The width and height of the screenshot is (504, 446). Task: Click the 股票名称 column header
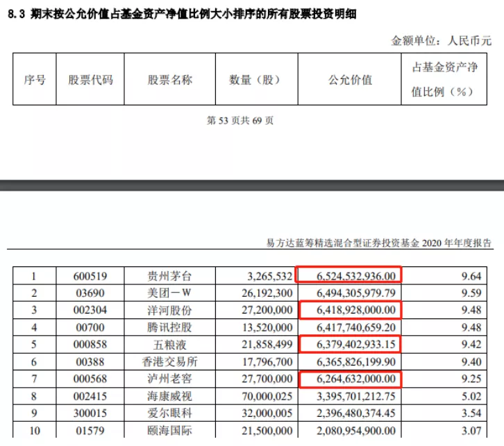[169, 79]
